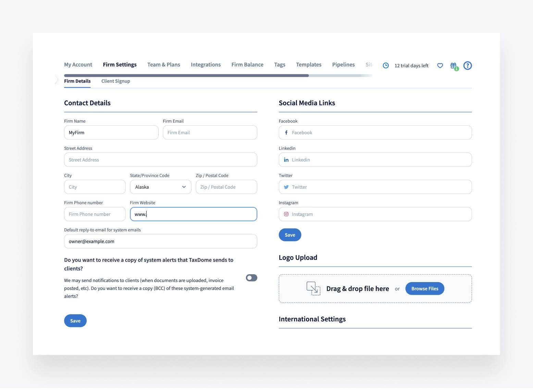The width and height of the screenshot is (533, 392).
Task: Click the Facebook logo icon
Action: pyautogui.click(x=286, y=133)
